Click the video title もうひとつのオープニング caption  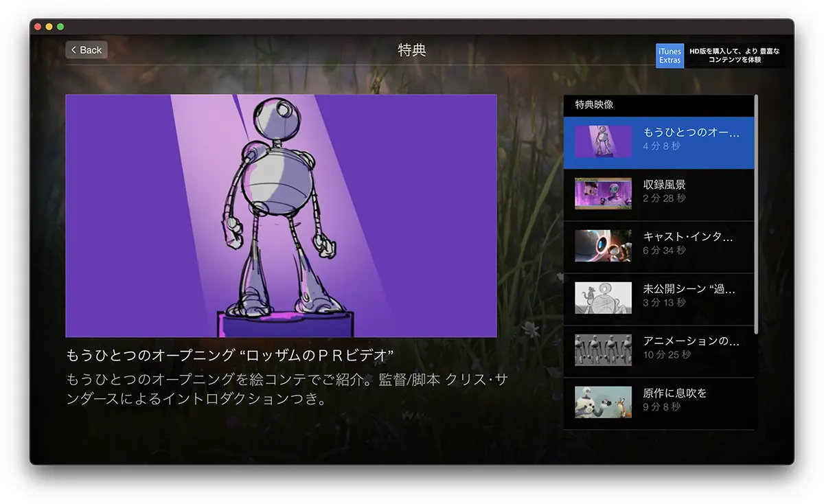[x=229, y=356]
